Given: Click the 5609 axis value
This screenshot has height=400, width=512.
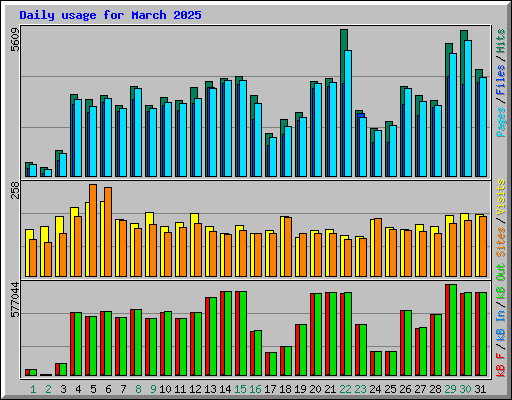Looking at the screenshot, I should [x=15, y=40].
